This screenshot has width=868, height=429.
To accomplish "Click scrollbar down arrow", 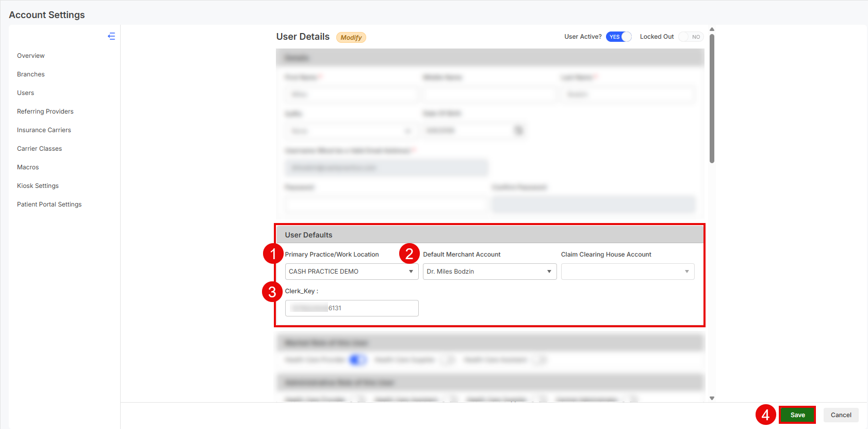I will tap(712, 398).
